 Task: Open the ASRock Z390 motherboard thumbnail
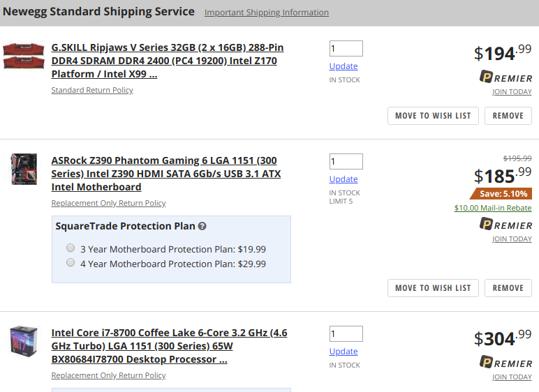click(x=24, y=169)
